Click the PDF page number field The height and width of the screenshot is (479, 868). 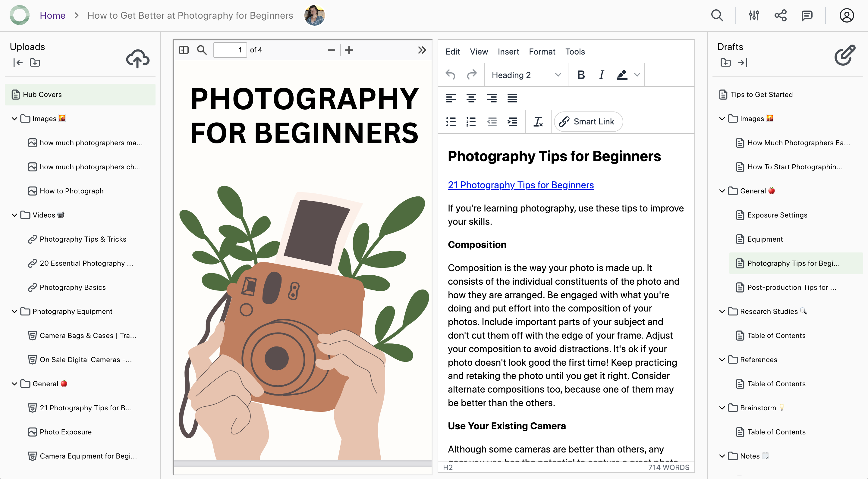[x=230, y=50]
